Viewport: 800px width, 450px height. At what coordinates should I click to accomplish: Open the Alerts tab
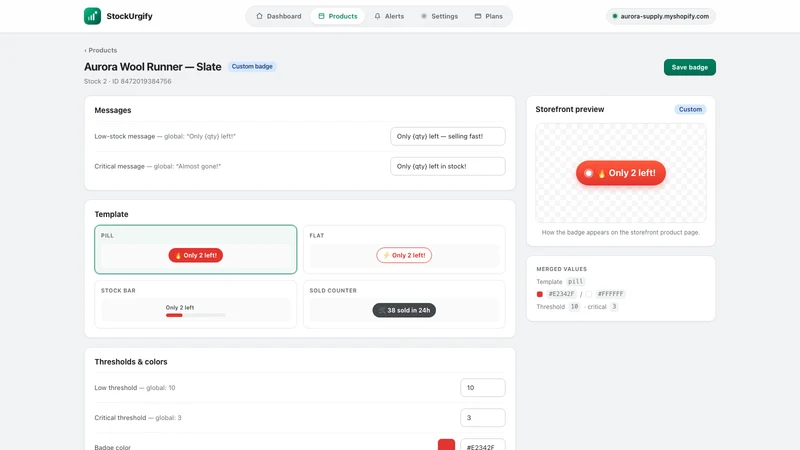[x=389, y=16]
